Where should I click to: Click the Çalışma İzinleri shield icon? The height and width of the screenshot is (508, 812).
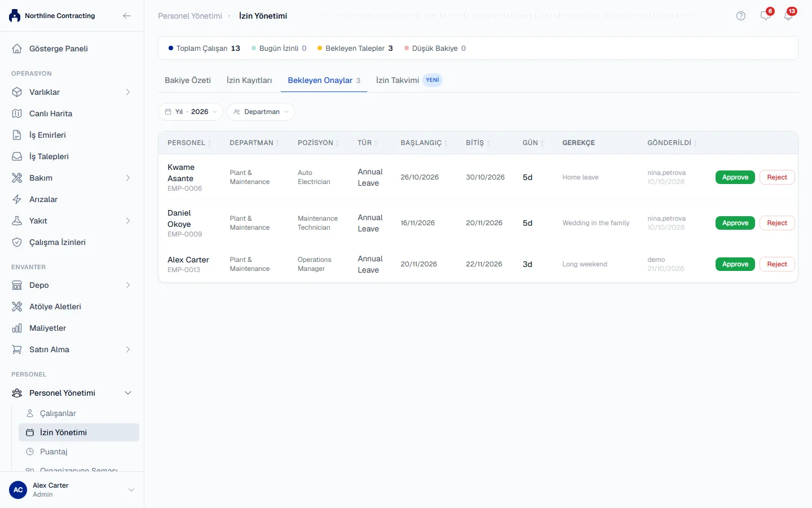[x=17, y=242]
